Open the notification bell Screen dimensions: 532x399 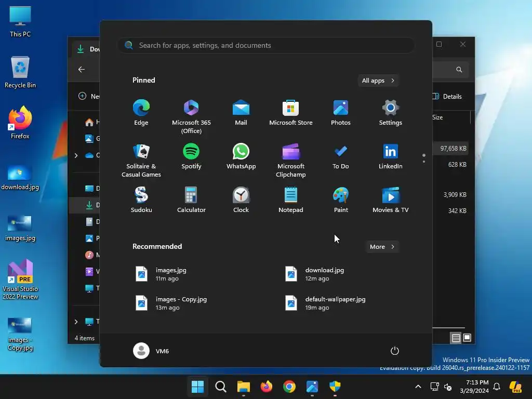pos(497,387)
